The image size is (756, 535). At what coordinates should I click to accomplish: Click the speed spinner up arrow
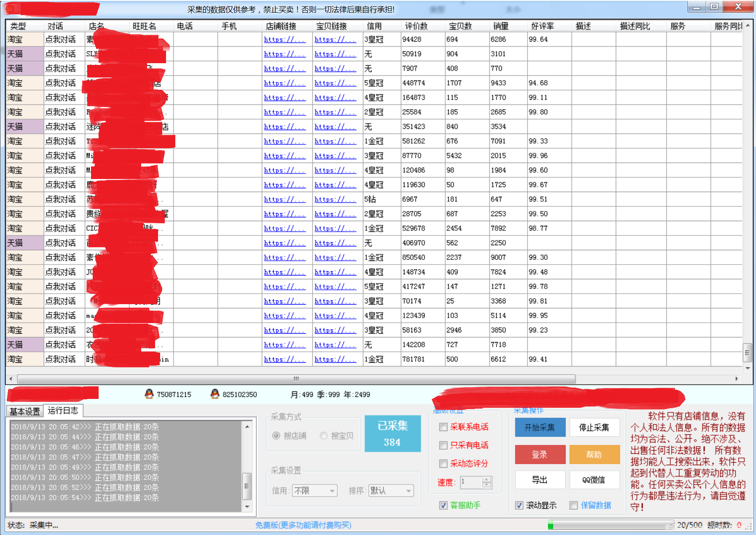487,479
